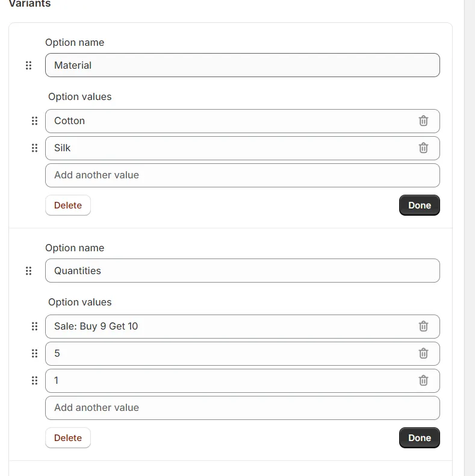This screenshot has width=475, height=476.
Task: Click 'Add another value' under Quantities
Action: tap(243, 408)
